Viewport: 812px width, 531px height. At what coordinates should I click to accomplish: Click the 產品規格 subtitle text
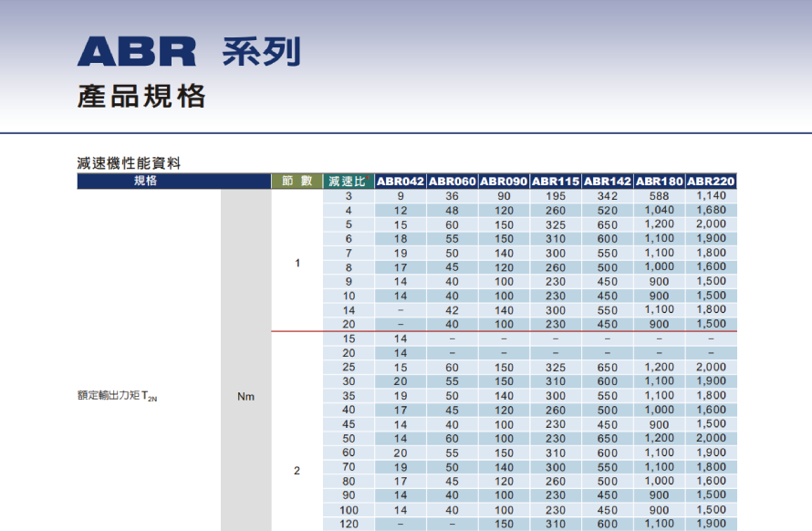(141, 97)
